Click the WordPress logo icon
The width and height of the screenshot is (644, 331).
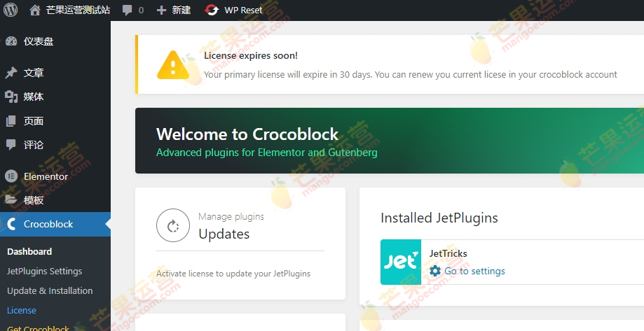click(x=11, y=10)
